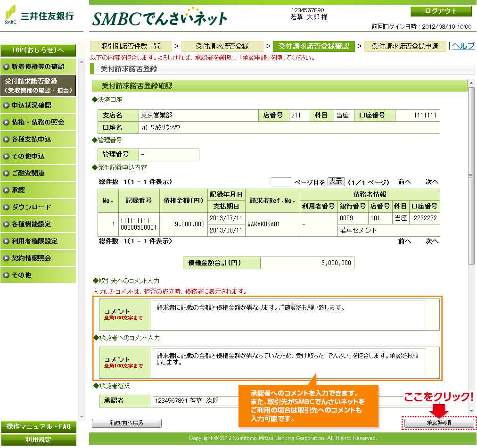Open その他申込 menu item

click(x=38, y=156)
